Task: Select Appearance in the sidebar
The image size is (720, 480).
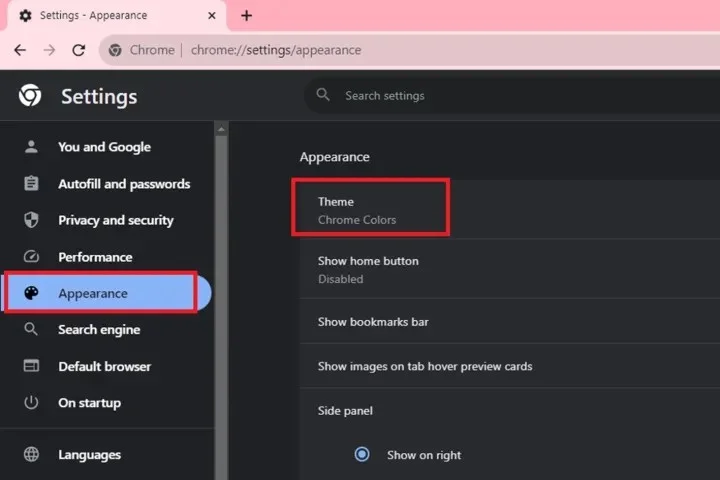Action: click(107, 293)
